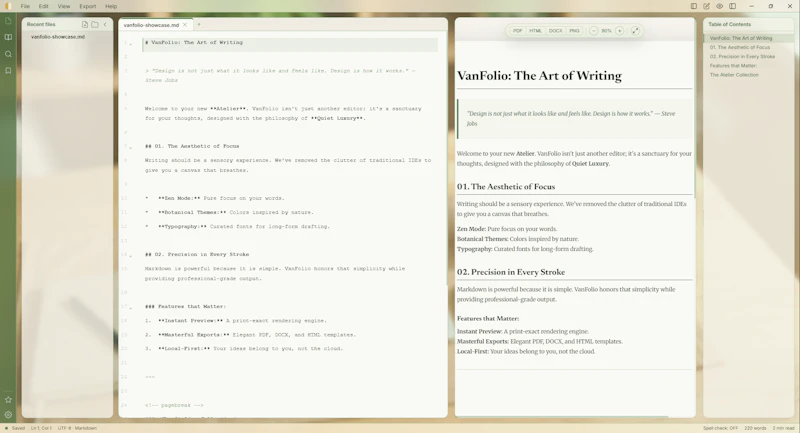Click the '**Zen Mode:**' bullet line in editor

(215, 198)
